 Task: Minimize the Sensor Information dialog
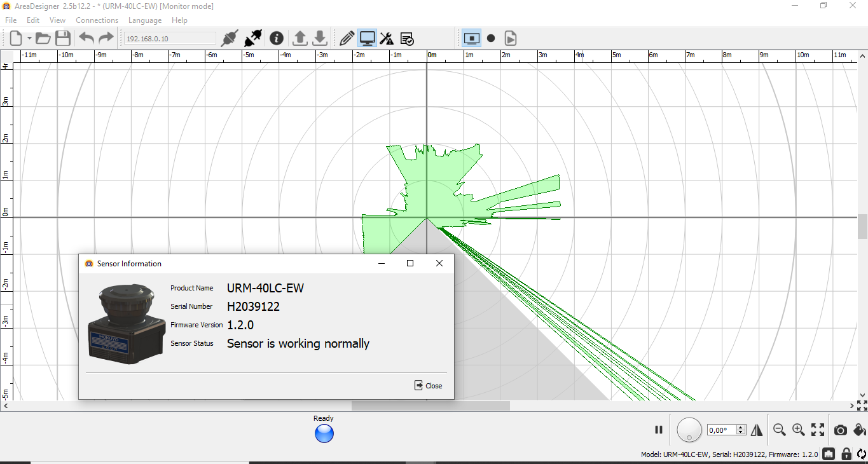pos(382,263)
